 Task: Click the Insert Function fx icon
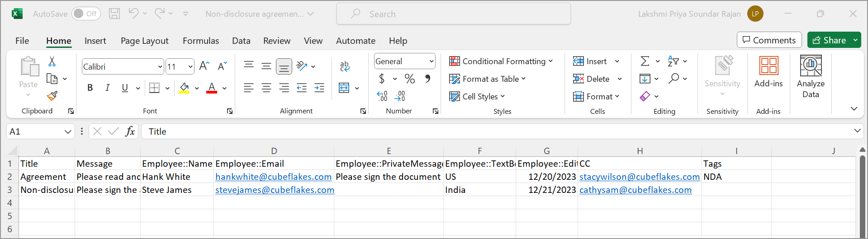click(x=130, y=131)
